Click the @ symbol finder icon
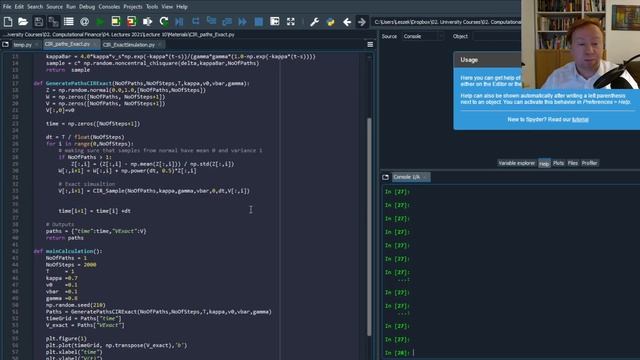 pos(84,22)
